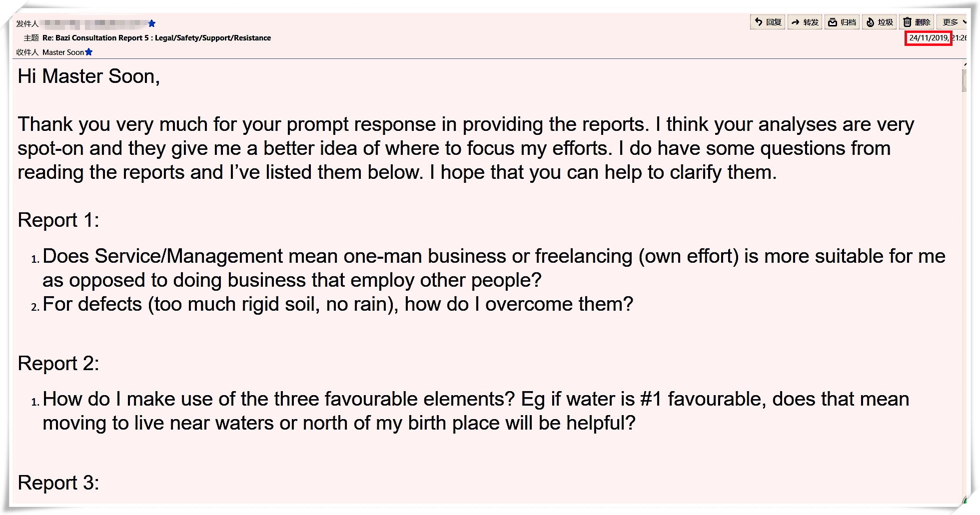Click the blurred sender address
Screen dimensions: 980x515
(x=95, y=23)
